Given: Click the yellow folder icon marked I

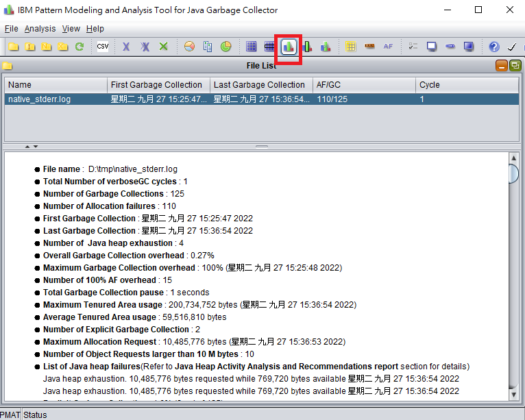Looking at the screenshot, I should [x=29, y=47].
